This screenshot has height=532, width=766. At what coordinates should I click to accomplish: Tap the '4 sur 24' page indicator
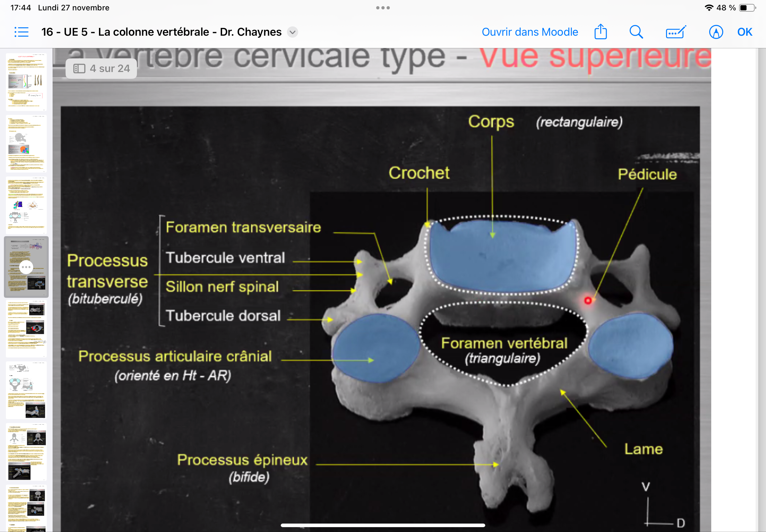[x=101, y=69]
